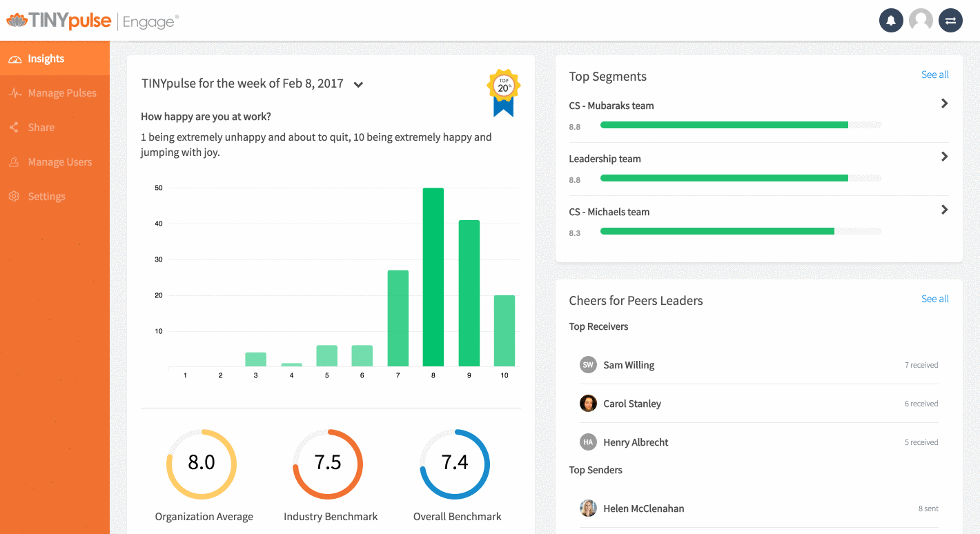
Task: Click the chart bar for score 3
Action: point(256,359)
